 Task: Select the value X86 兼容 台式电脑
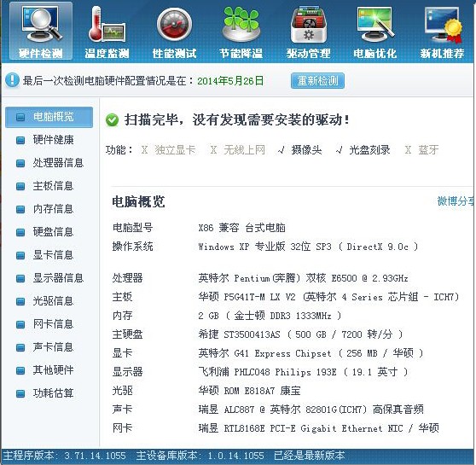pyautogui.click(x=242, y=228)
